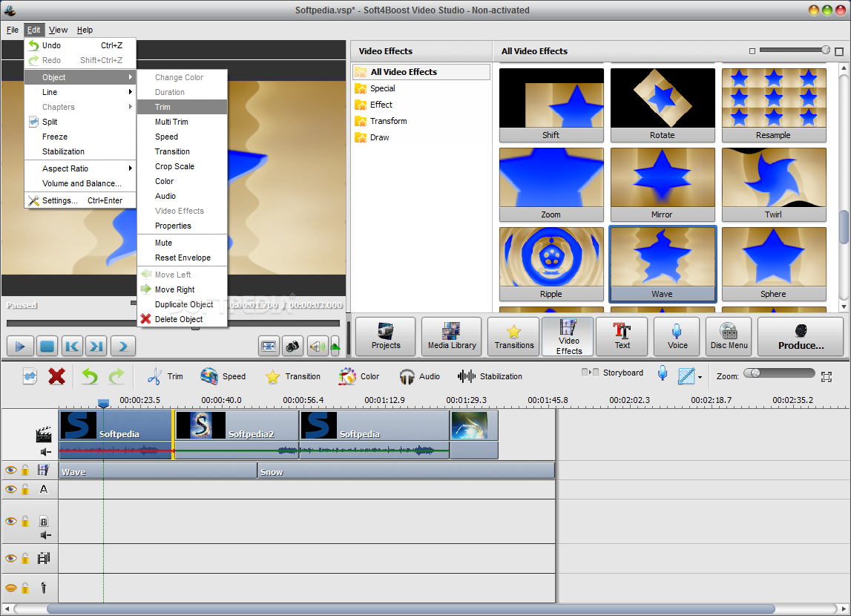Image resolution: width=851 pixels, height=616 pixels.
Task: Click the Color tool in timeline toolbar
Action: (x=359, y=376)
